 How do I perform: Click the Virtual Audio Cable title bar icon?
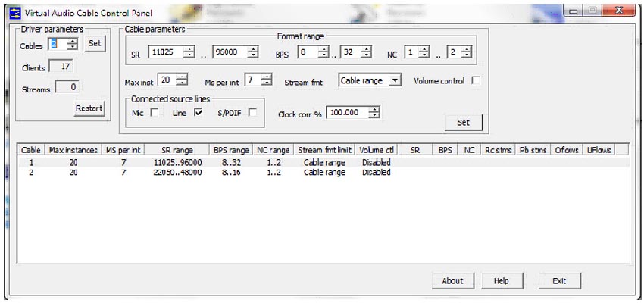15,13
